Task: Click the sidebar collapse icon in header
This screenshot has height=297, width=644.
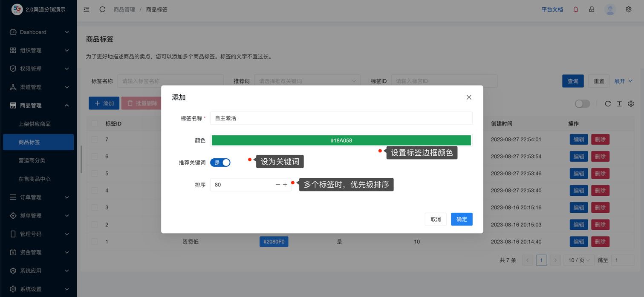Action: 87,9
